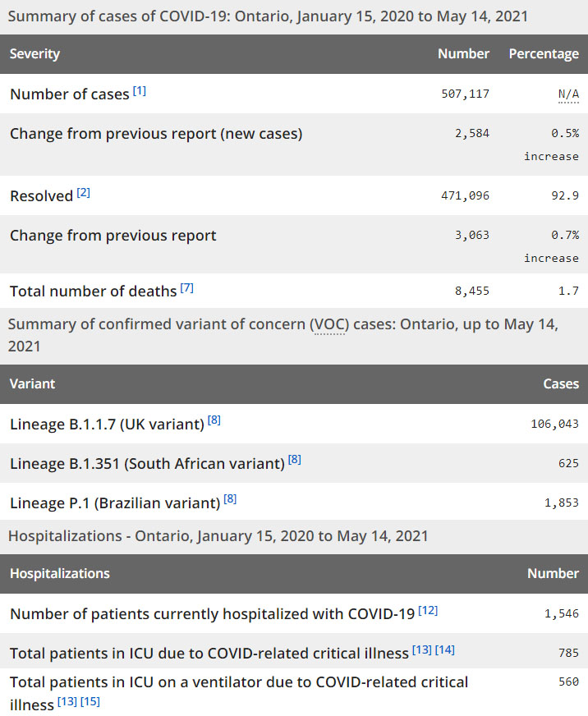This screenshot has width=588, height=716.
Task: Click the Cases column header
Action: tap(561, 383)
